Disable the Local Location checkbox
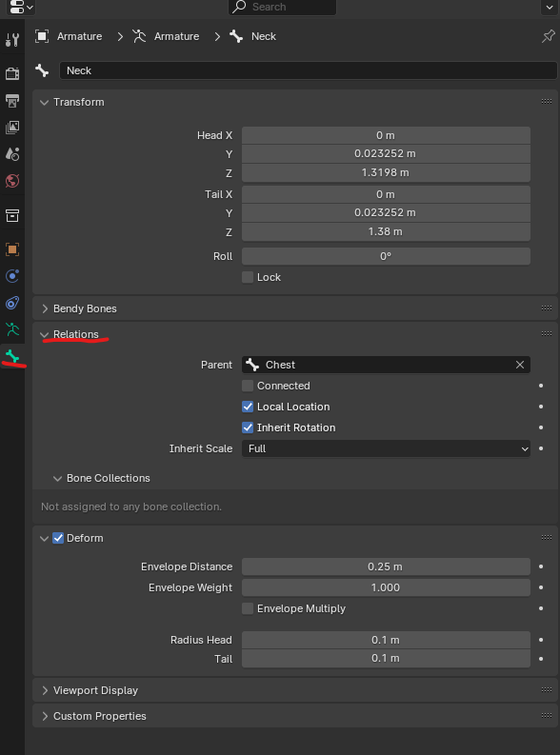Viewport: 560px width, 755px height. point(248,407)
